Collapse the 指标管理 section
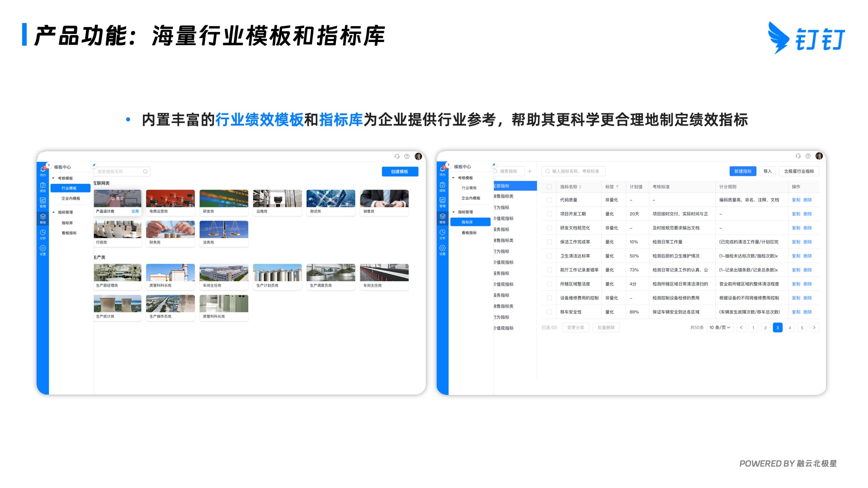This screenshot has height=488, width=868. (x=53, y=212)
